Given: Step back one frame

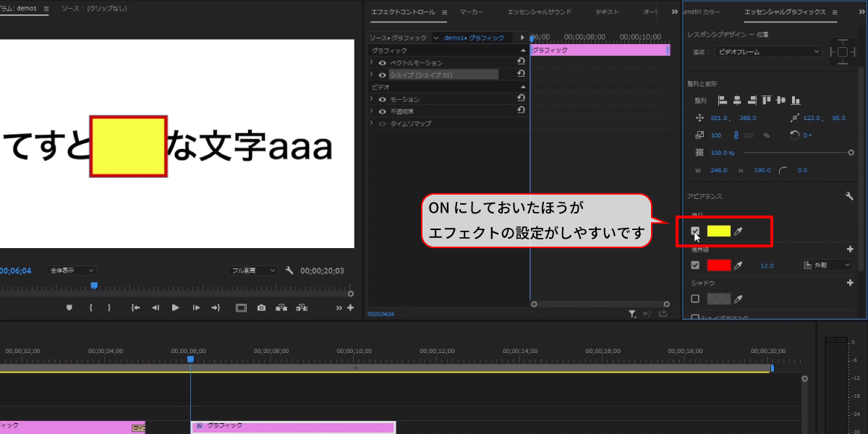Looking at the screenshot, I should tap(155, 307).
